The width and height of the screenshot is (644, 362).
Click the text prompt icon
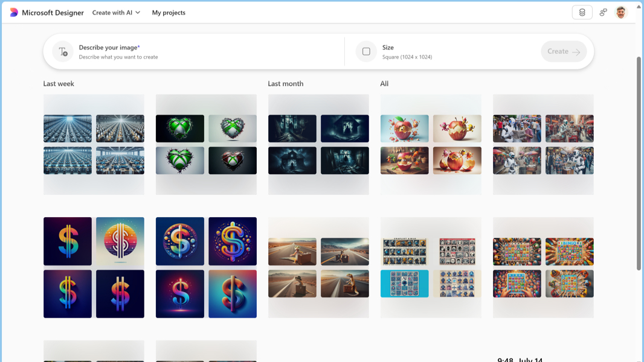click(x=63, y=52)
